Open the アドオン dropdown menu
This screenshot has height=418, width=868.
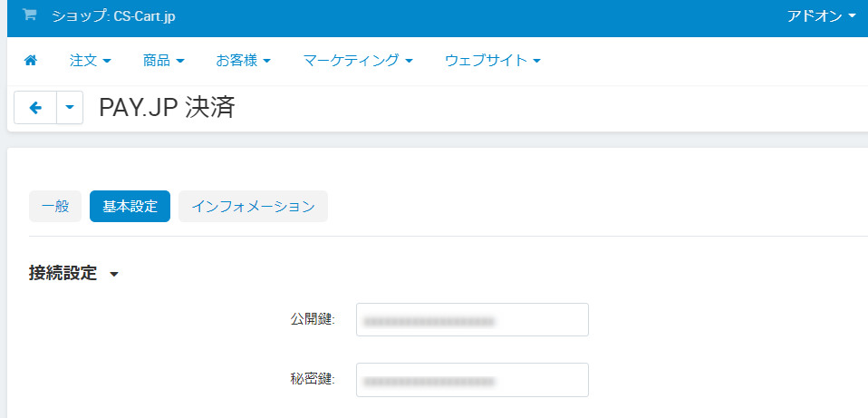822,15
